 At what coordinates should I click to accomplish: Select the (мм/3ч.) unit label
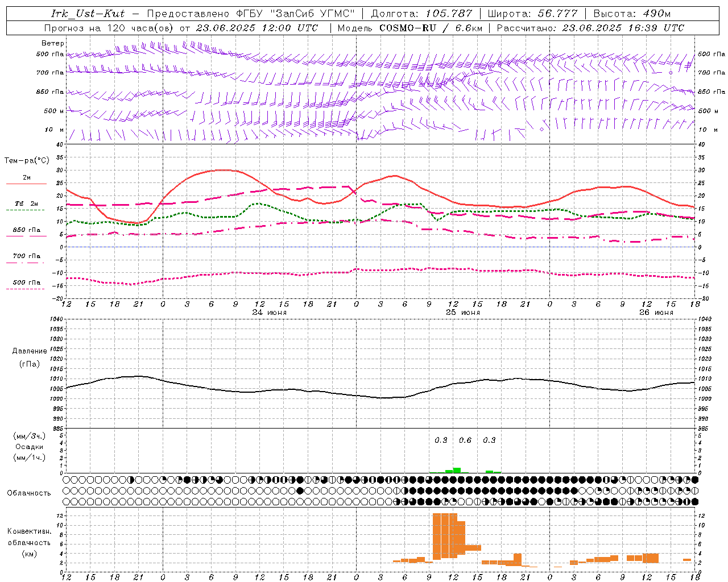[30, 436]
